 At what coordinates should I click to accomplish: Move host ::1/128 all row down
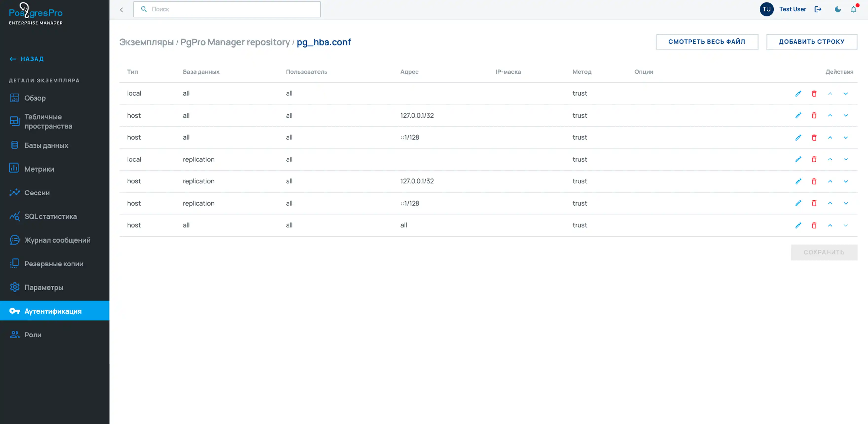845,137
